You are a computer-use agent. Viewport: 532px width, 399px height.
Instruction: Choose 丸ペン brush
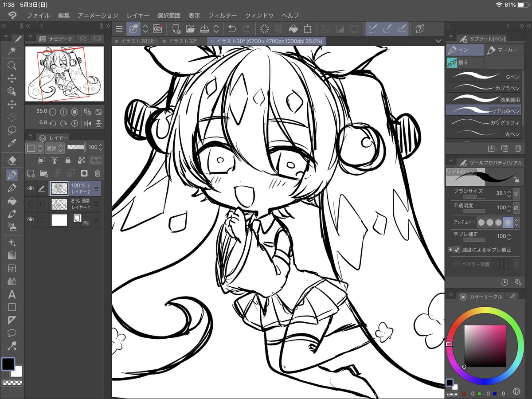click(x=484, y=133)
